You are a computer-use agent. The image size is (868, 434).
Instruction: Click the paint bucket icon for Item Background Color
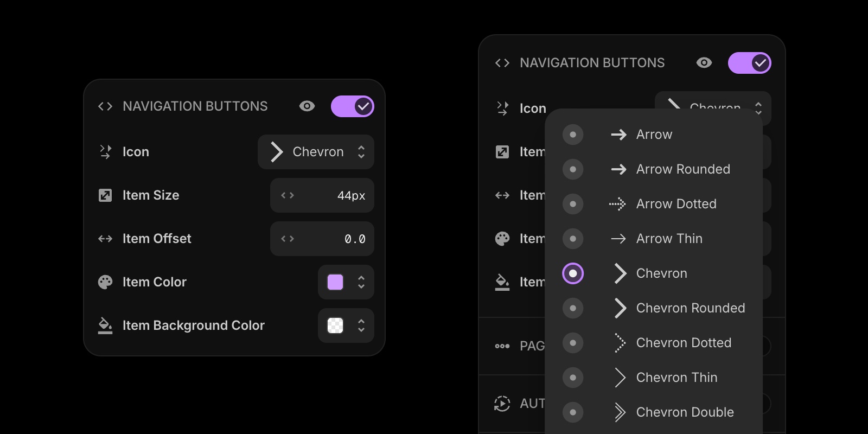coord(105,325)
